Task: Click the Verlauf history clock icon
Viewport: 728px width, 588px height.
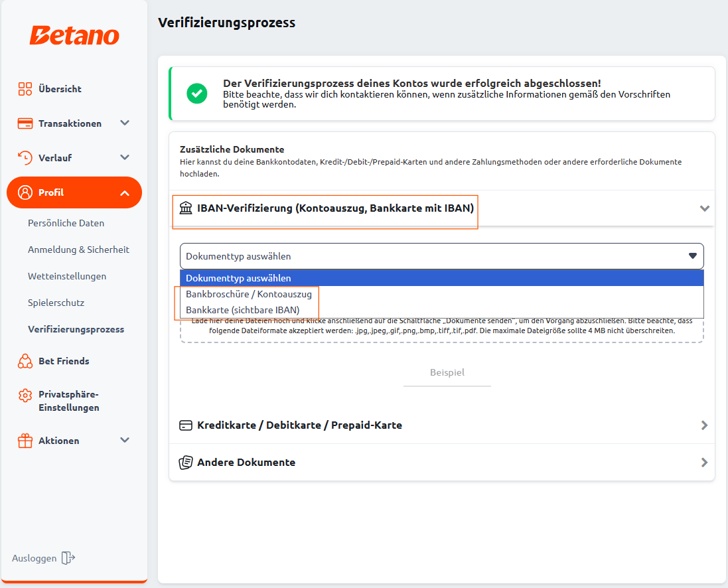Action: pyautogui.click(x=25, y=158)
